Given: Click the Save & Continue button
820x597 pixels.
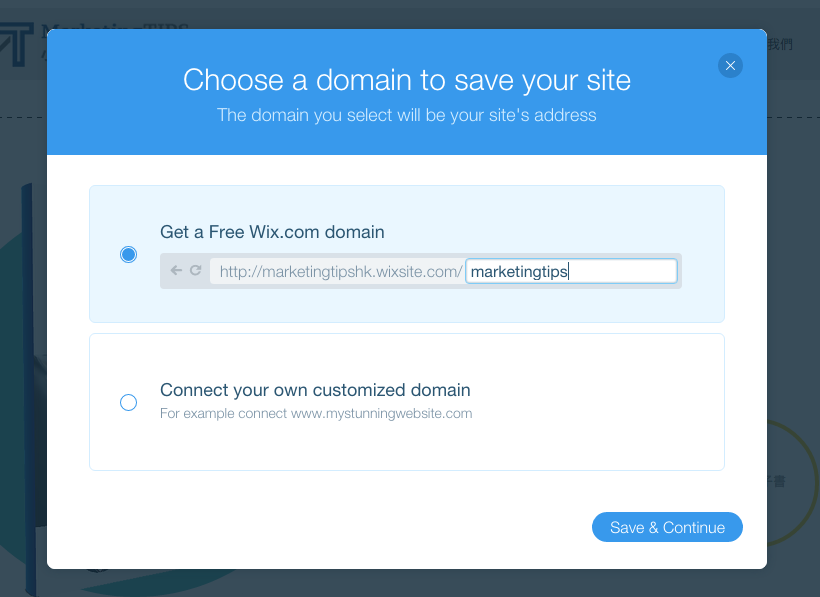Looking at the screenshot, I should [x=667, y=527].
